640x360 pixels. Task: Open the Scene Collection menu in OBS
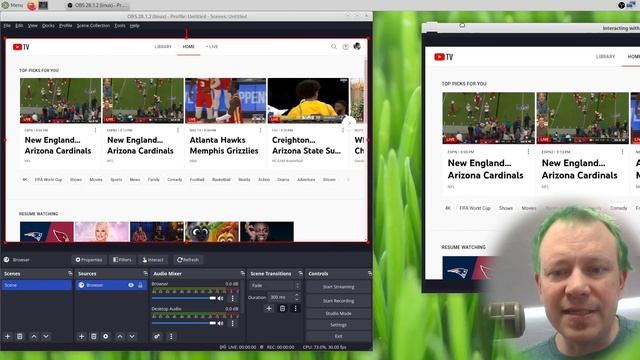pos(93,25)
